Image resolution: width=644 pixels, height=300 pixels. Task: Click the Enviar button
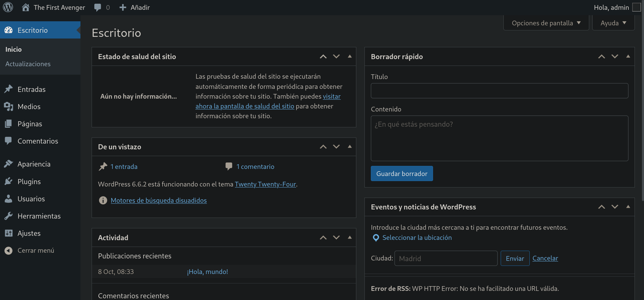tap(515, 258)
